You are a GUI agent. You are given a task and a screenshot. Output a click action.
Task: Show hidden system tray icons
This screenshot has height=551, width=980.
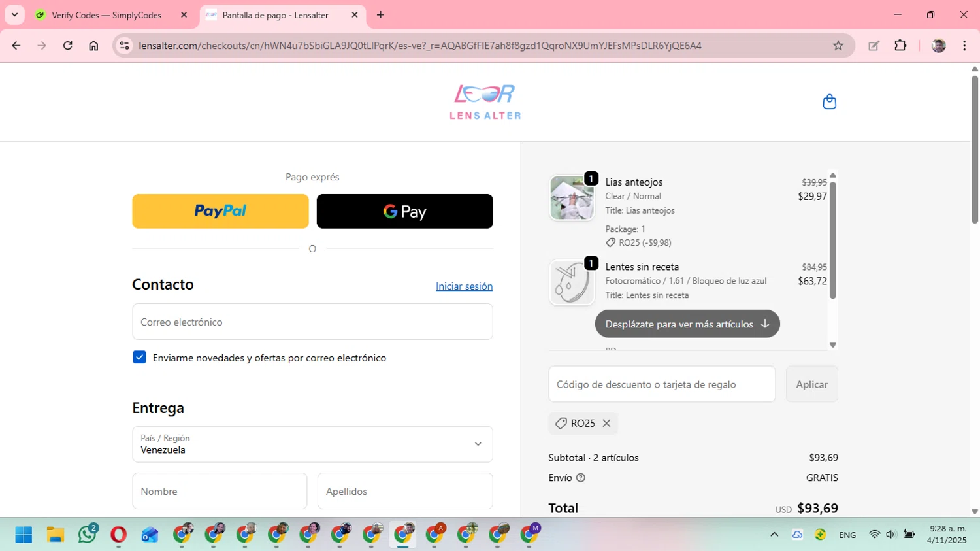774,535
